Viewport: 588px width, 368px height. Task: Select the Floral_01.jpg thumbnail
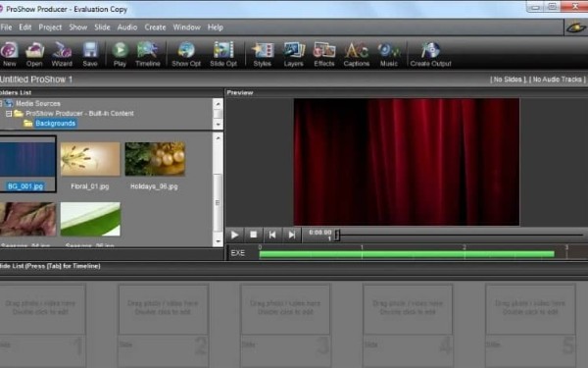90,159
